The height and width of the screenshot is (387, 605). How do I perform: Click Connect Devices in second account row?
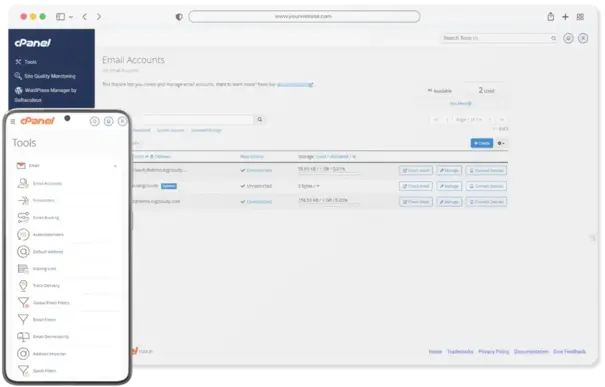pos(486,186)
